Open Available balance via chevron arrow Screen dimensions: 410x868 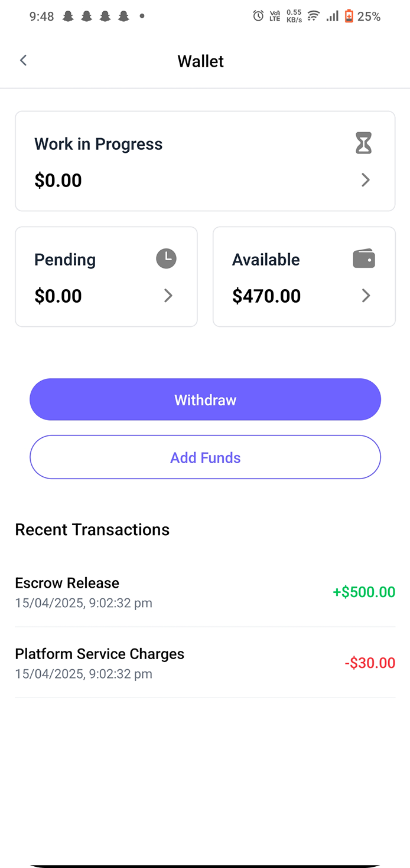pos(366,296)
